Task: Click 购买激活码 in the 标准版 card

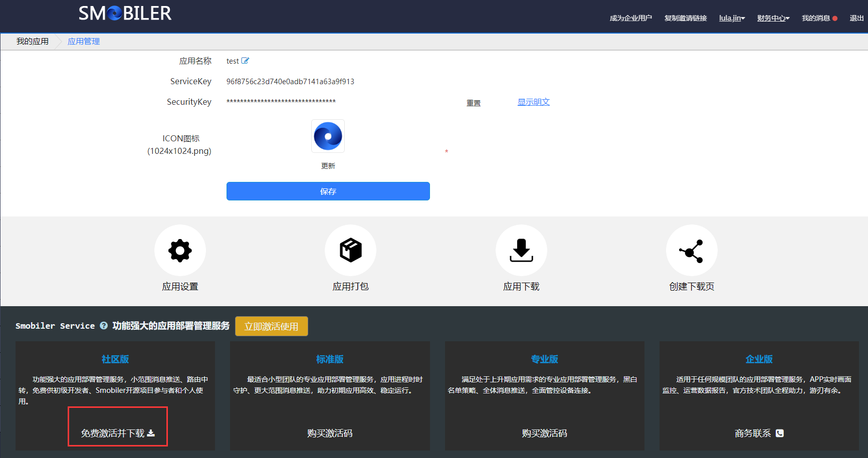Action: pyautogui.click(x=330, y=433)
